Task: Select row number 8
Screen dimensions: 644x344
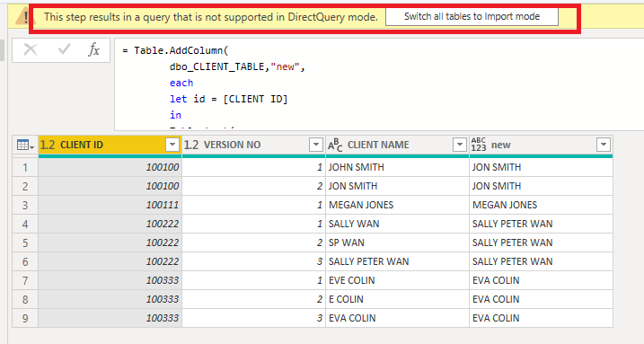Action: 25,300
